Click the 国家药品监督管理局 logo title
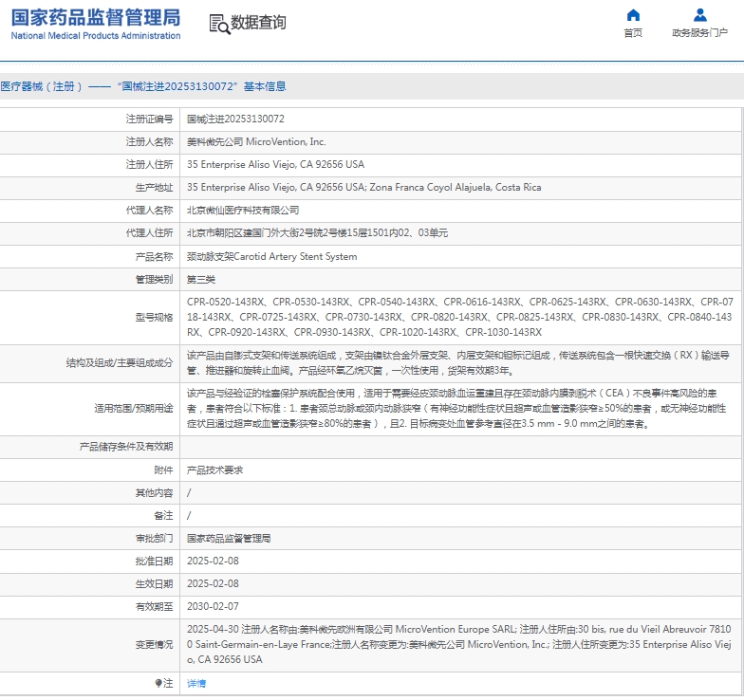This screenshot has width=744, height=700. (96, 17)
